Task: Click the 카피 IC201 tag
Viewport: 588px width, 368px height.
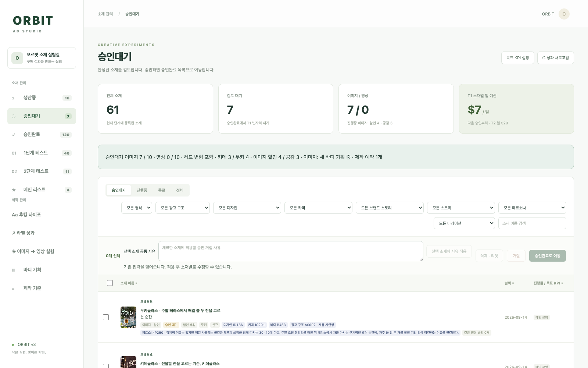Action: tap(257, 325)
